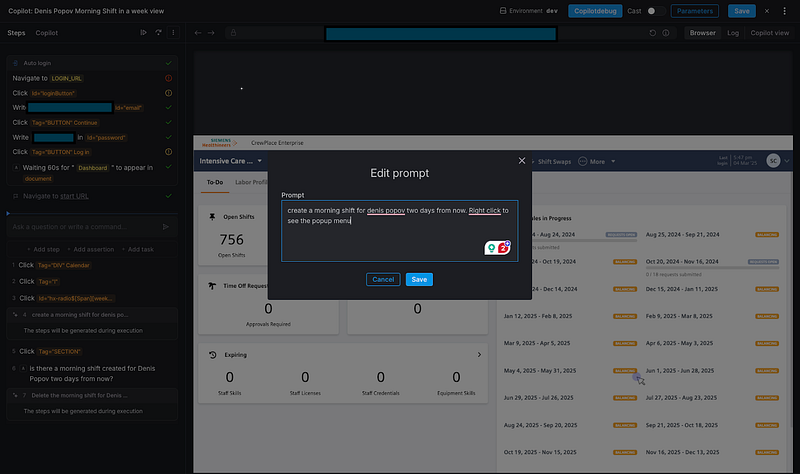Click the redacted browser address bar
The image size is (800, 474).
441,34
